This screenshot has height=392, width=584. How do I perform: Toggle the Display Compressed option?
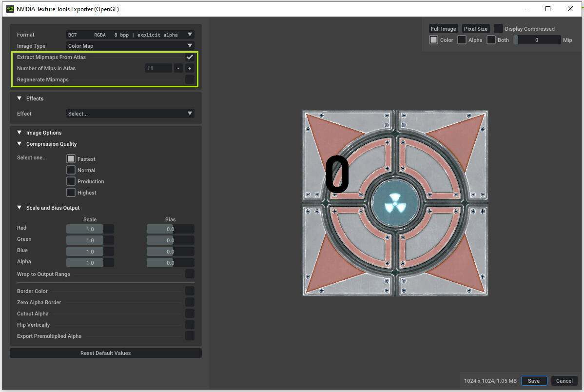tap(498, 28)
